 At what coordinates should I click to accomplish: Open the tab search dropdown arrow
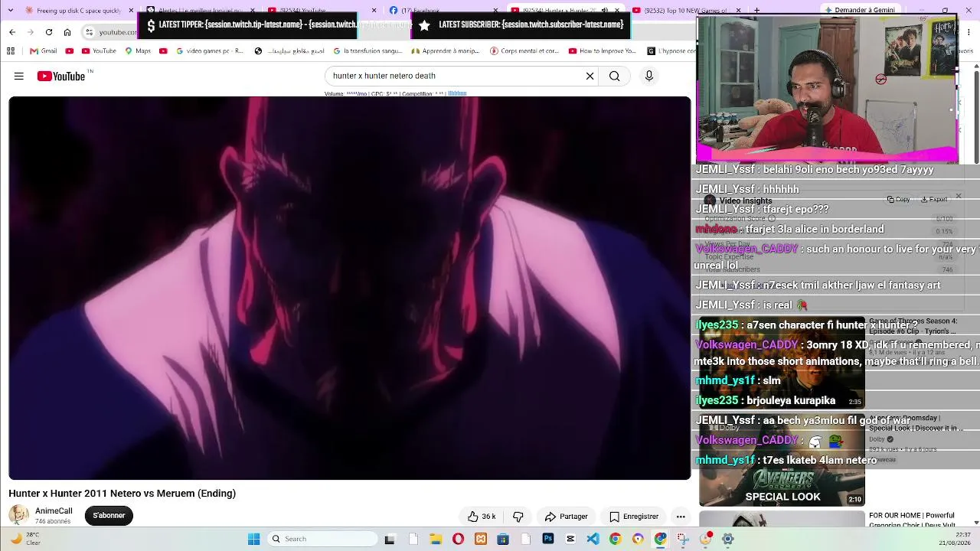(x=12, y=11)
